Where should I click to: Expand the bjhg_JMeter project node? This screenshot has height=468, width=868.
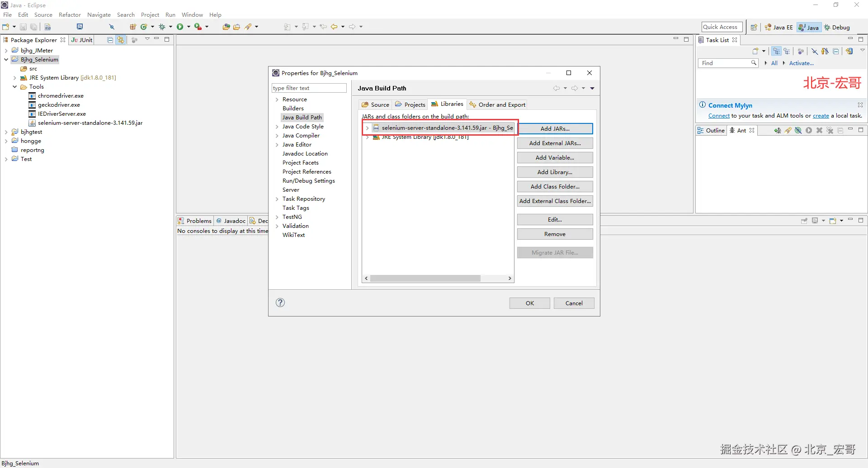[x=6, y=51]
